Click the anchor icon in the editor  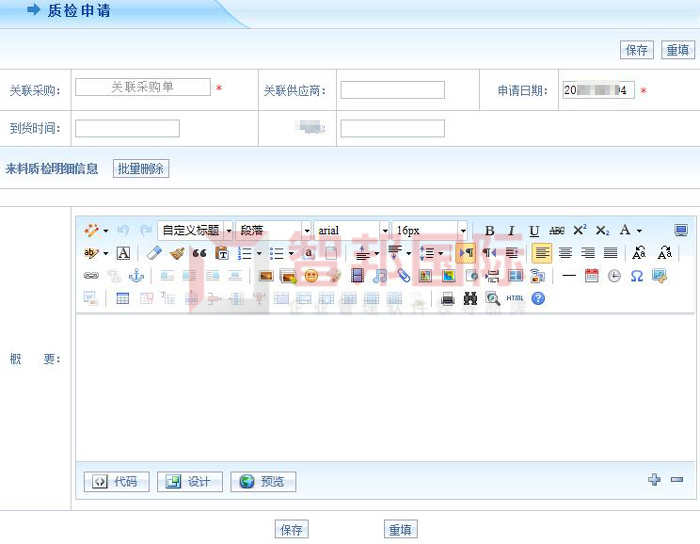[137, 276]
